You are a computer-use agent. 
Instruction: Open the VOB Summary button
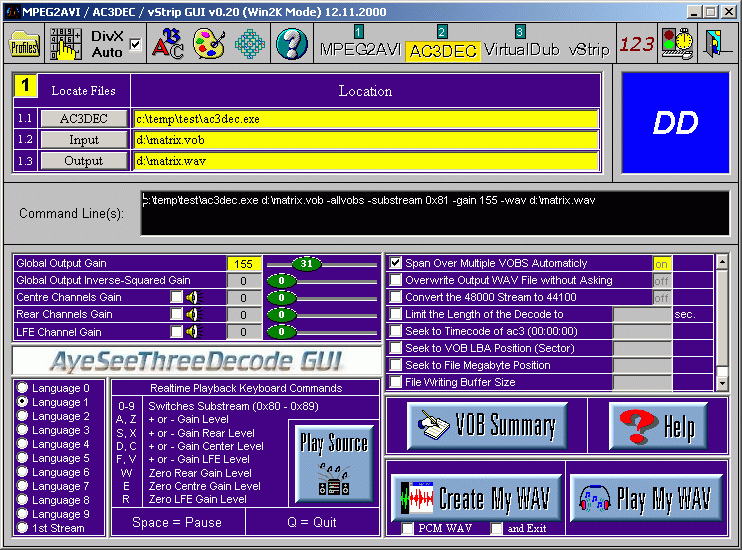[487, 427]
